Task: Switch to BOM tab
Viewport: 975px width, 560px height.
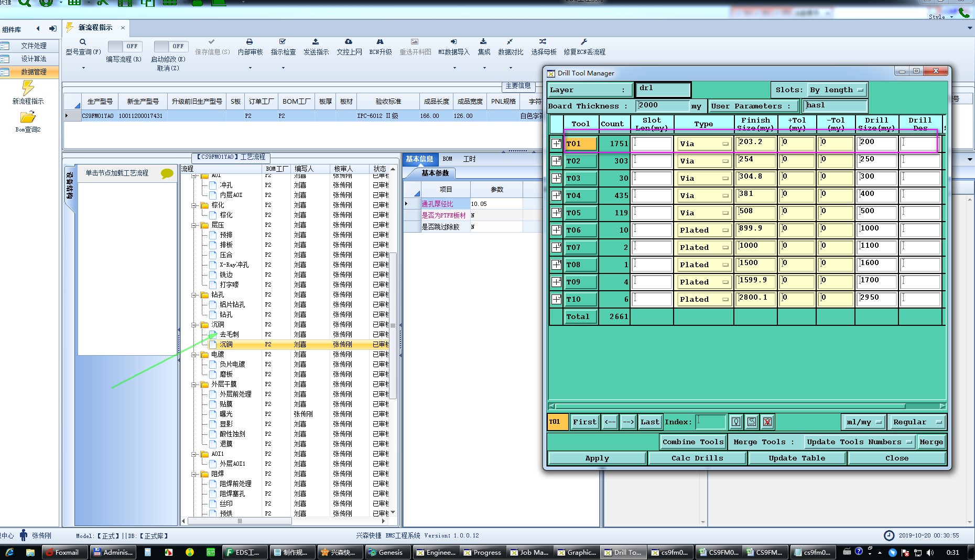Action: [x=447, y=159]
